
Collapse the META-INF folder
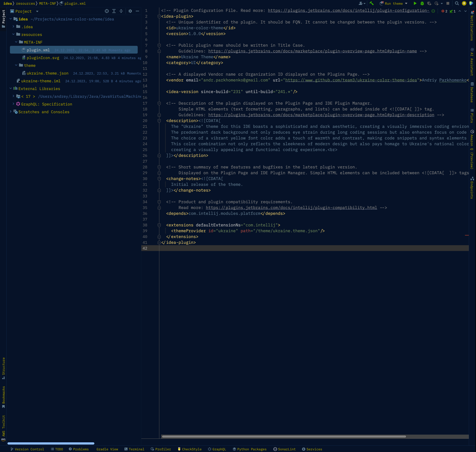[x=16, y=42]
